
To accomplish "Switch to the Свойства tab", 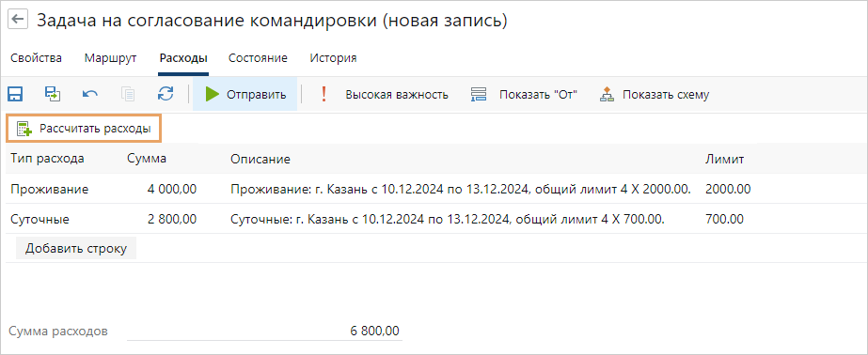I will pos(36,58).
